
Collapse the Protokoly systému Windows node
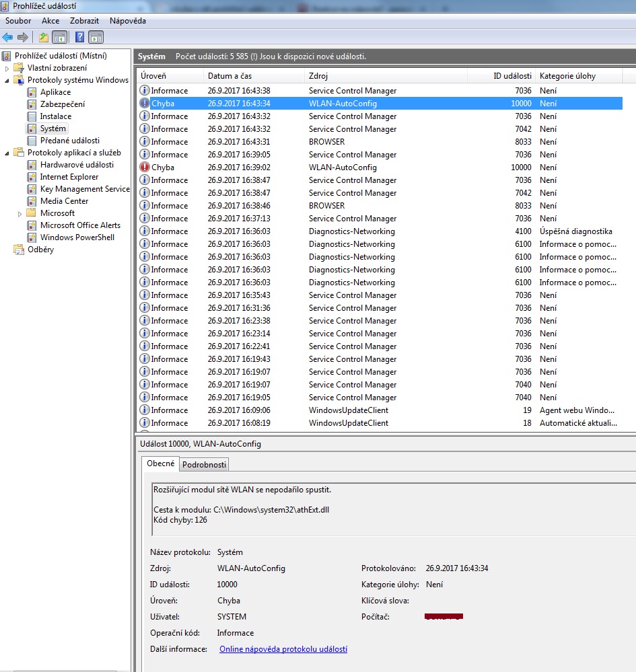7,80
